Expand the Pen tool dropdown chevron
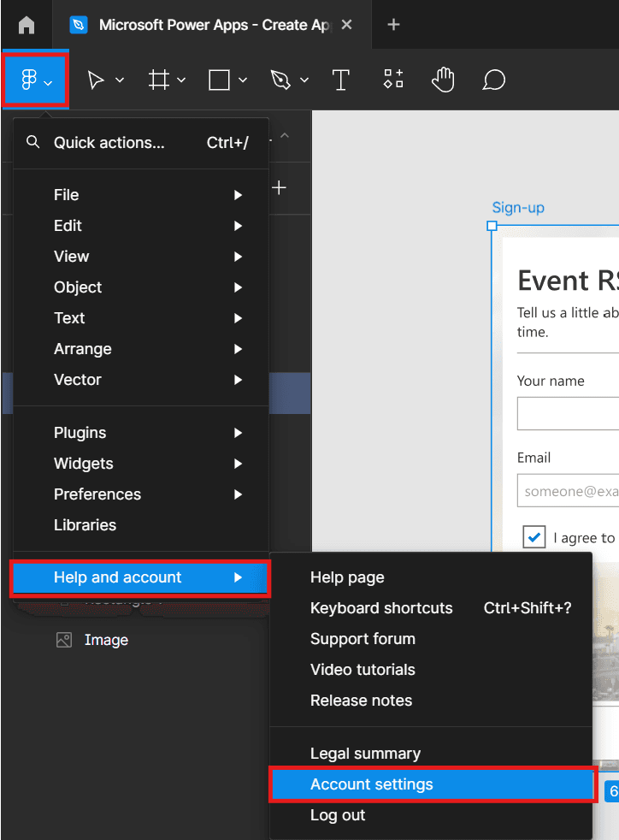This screenshot has width=619, height=840. click(x=304, y=80)
